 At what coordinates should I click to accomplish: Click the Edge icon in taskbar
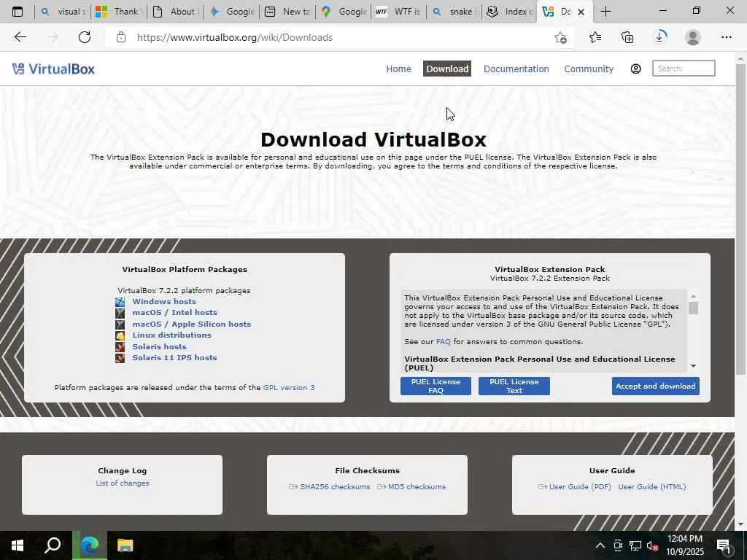89,545
